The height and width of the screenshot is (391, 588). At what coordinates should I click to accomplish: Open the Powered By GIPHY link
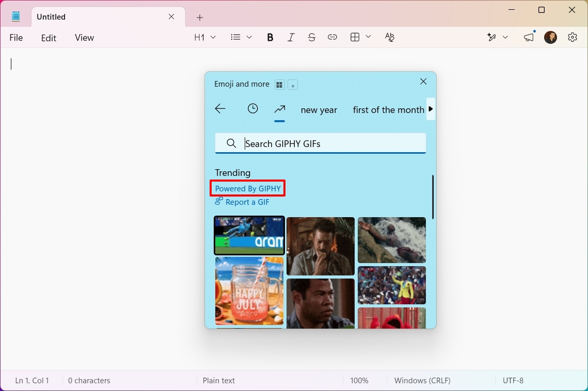(248, 189)
